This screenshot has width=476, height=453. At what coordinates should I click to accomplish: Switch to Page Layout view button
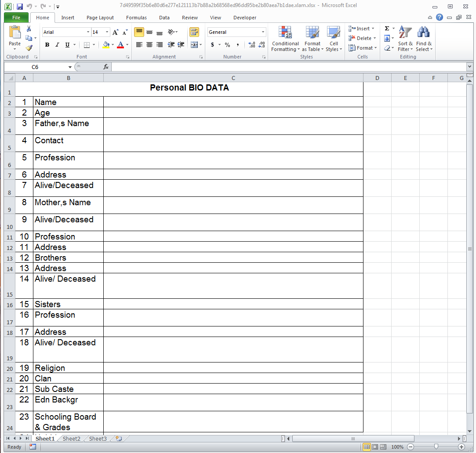click(x=375, y=446)
